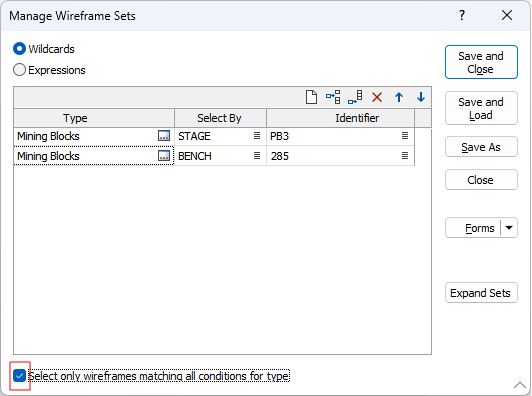
Task: Open the type picker in first Mining Blocks row
Action: coord(164,136)
